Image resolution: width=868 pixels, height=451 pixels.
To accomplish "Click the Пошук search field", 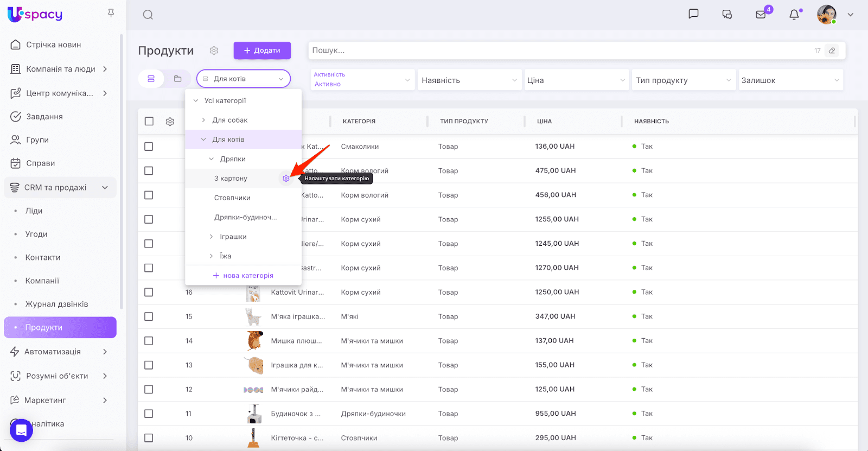I will [559, 50].
